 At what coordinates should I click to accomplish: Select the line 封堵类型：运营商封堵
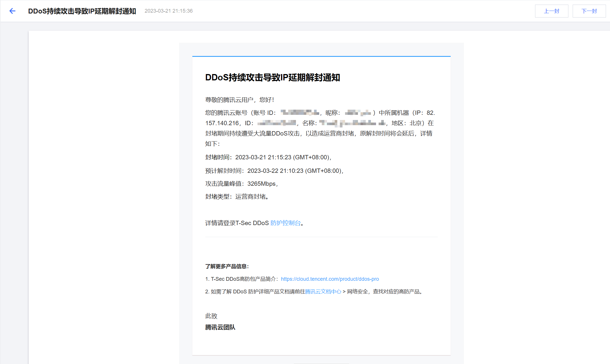(237, 197)
